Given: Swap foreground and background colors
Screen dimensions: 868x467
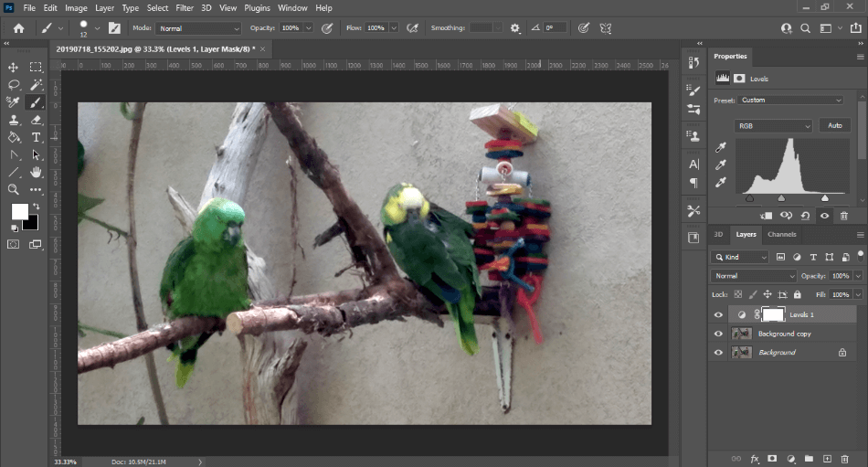Looking at the screenshot, I should click(x=36, y=206).
